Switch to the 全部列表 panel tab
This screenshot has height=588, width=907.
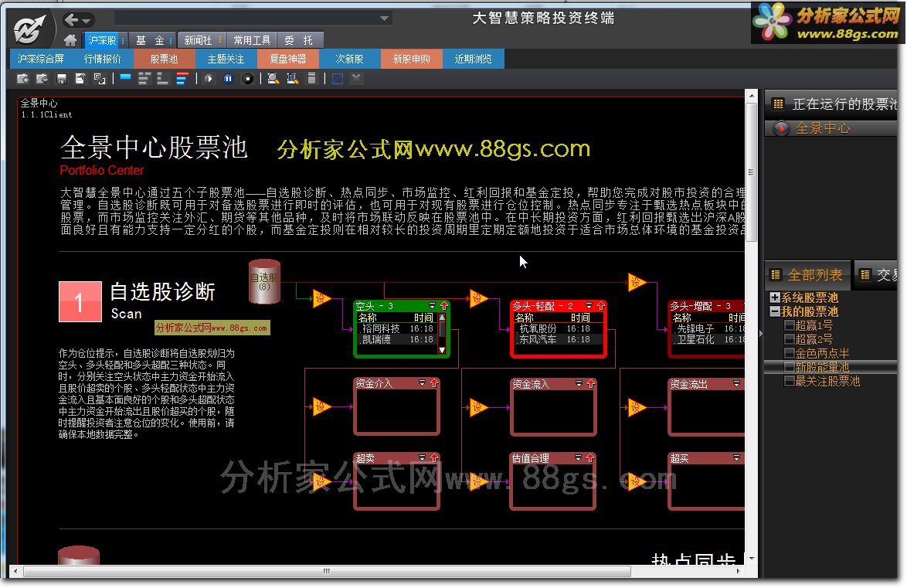pos(807,275)
